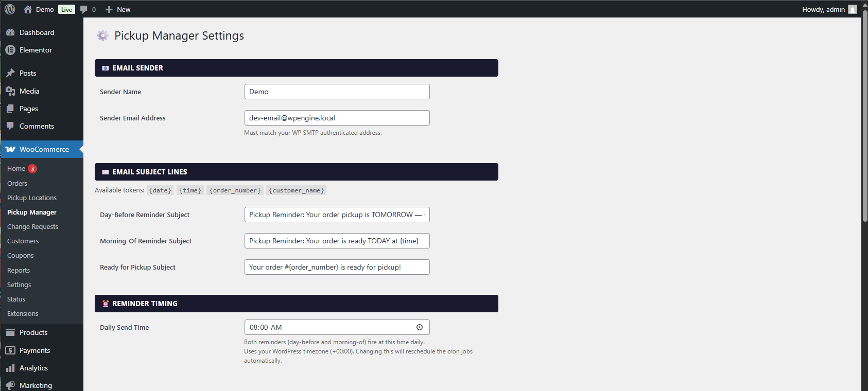Open the WooCommerce menu label
Viewport: 868px width, 391px height.
tap(44, 149)
